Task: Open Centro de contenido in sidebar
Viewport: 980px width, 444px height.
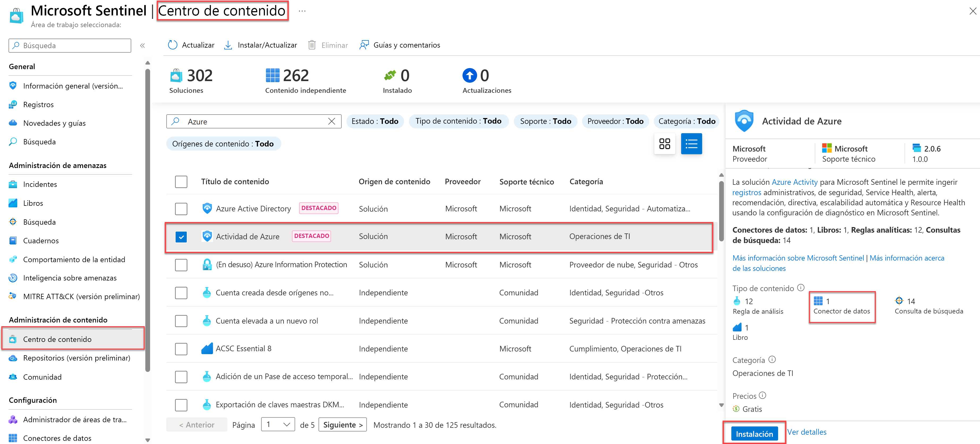Action: pyautogui.click(x=73, y=339)
